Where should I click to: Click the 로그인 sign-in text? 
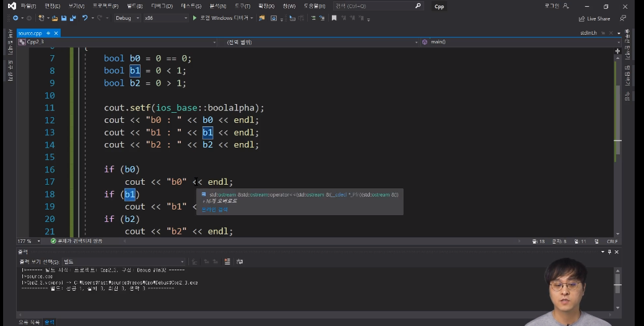[x=552, y=6]
